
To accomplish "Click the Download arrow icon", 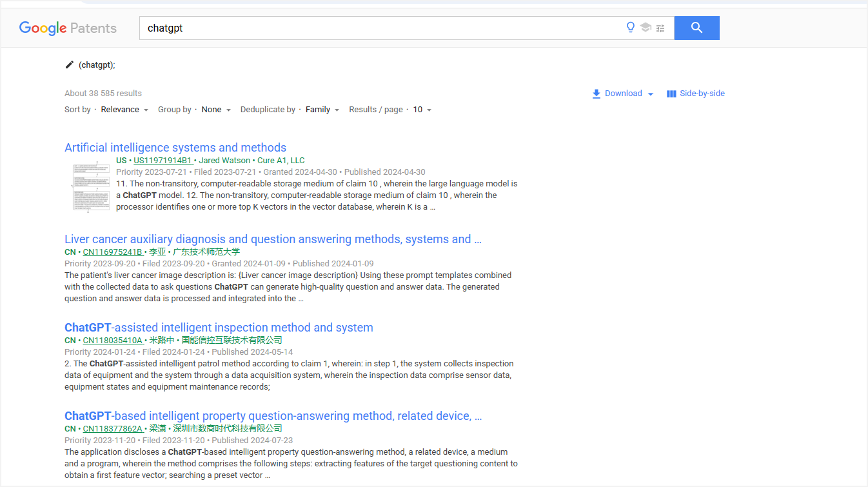I will [597, 94].
